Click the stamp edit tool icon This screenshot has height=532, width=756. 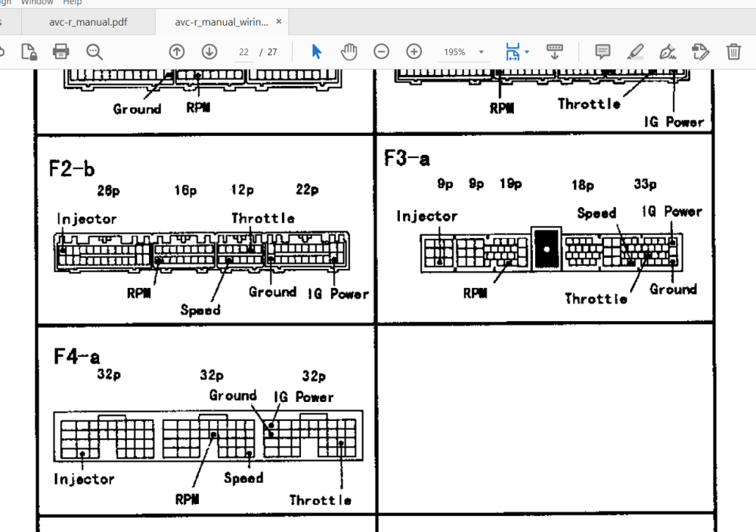point(700,51)
